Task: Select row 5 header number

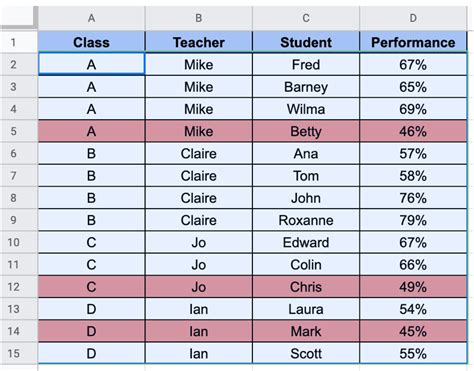Action: pos(13,131)
